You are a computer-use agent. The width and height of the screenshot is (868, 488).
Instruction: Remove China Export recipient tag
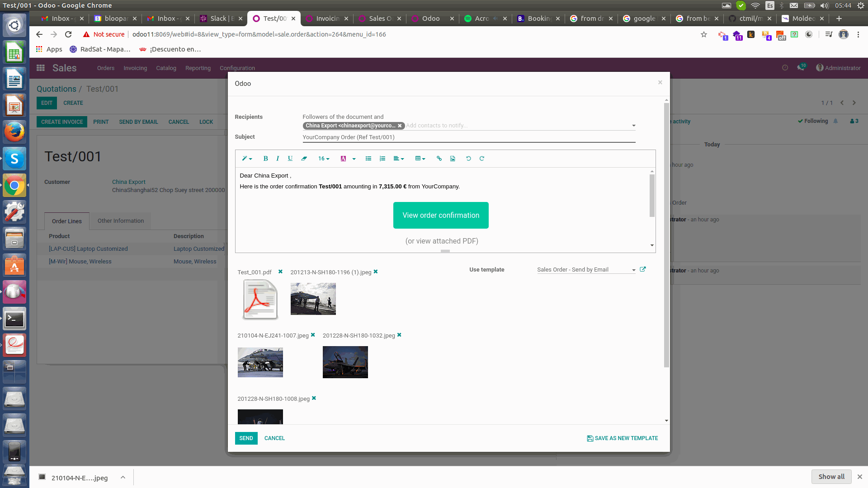(x=400, y=126)
